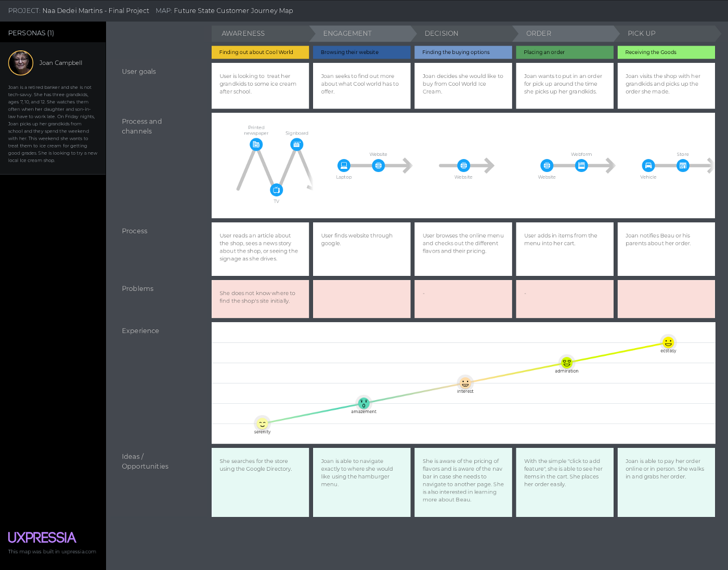This screenshot has width=728, height=570.
Task: Select the AWARENESS stage header
Action: [x=261, y=33]
